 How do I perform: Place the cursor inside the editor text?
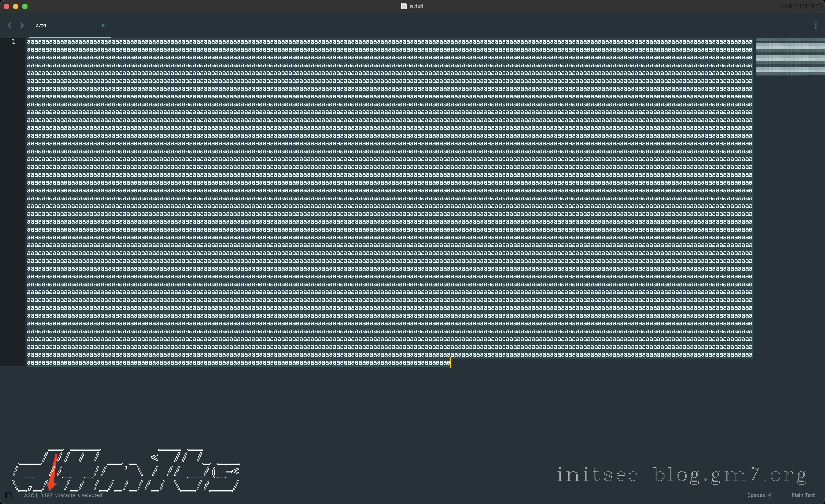[402, 201]
